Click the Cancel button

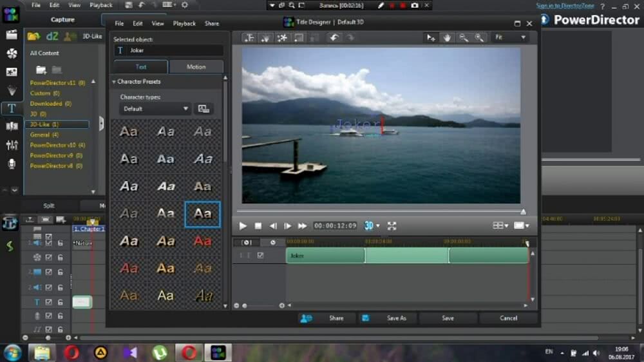click(508, 318)
